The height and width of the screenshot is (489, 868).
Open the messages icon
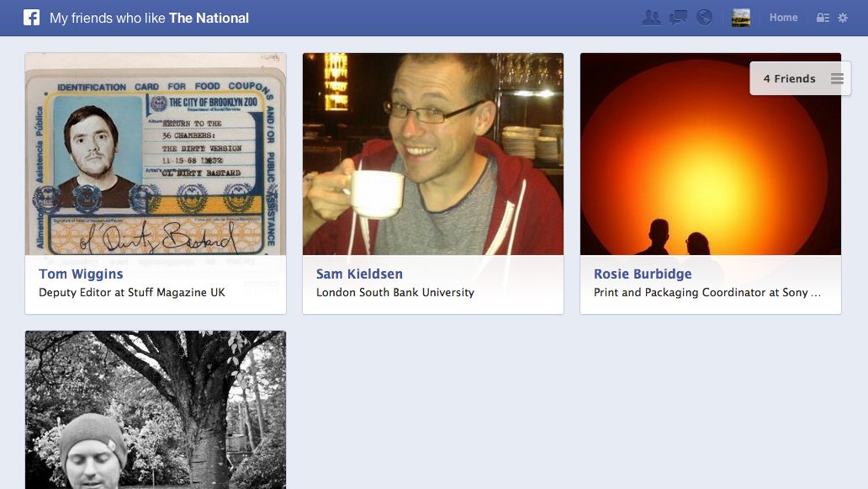[x=678, y=17]
